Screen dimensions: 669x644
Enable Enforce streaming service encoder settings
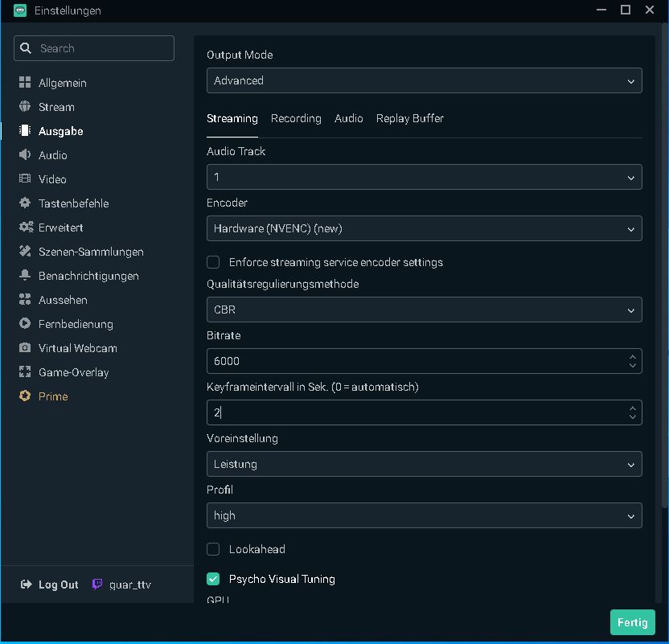pyautogui.click(x=213, y=262)
